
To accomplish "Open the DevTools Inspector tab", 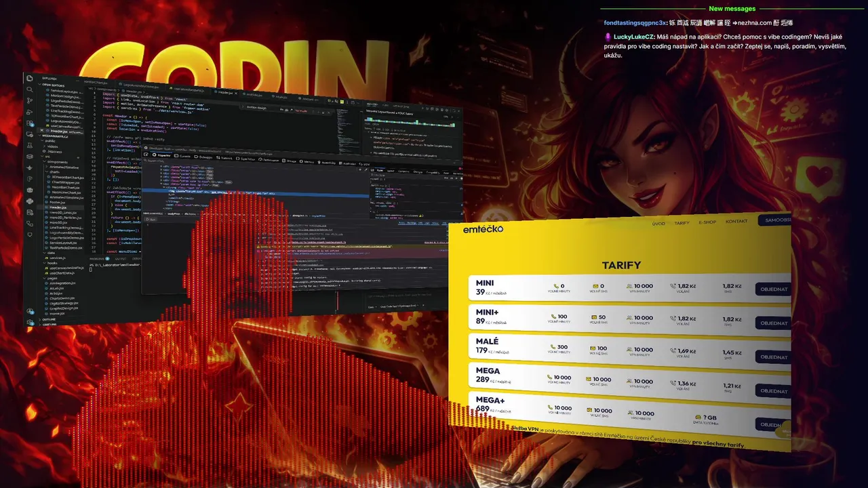I will point(161,155).
